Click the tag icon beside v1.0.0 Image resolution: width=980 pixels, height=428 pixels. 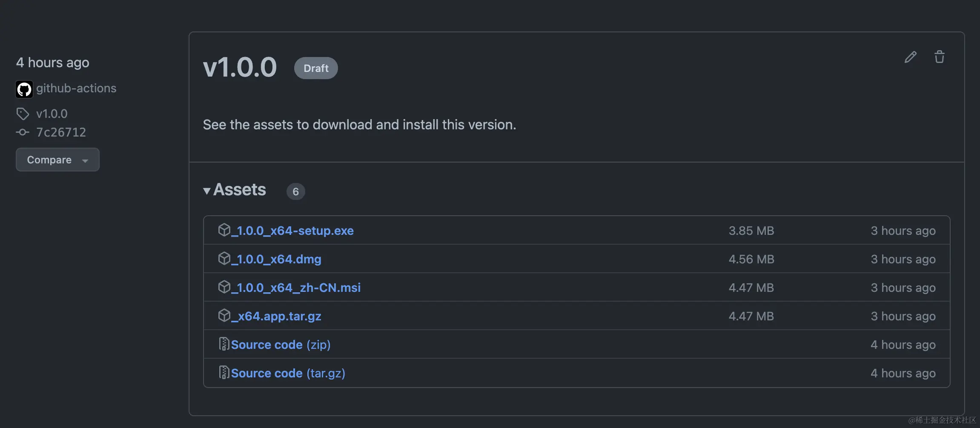tap(23, 114)
